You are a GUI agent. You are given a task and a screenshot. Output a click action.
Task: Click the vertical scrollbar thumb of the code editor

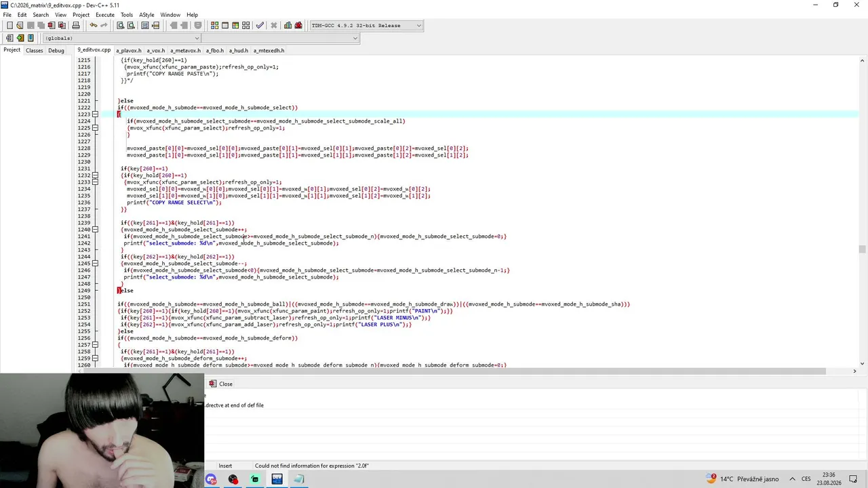coord(862,249)
